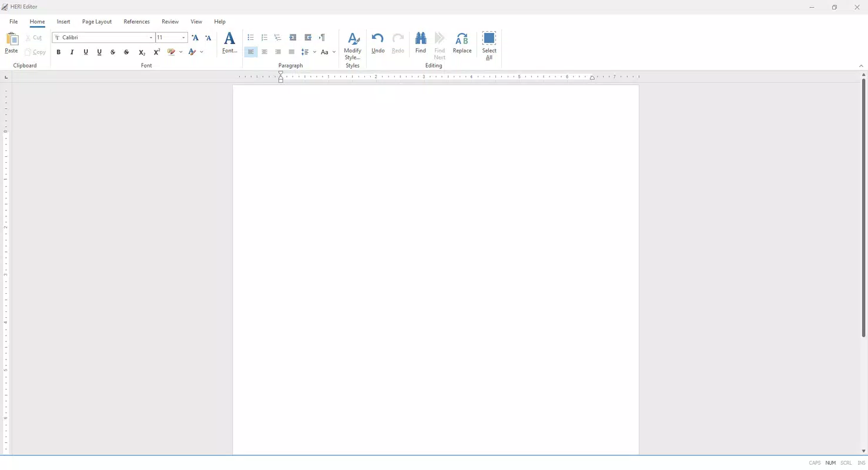
Task: Click the Paste icon in Clipboard
Action: point(11,39)
